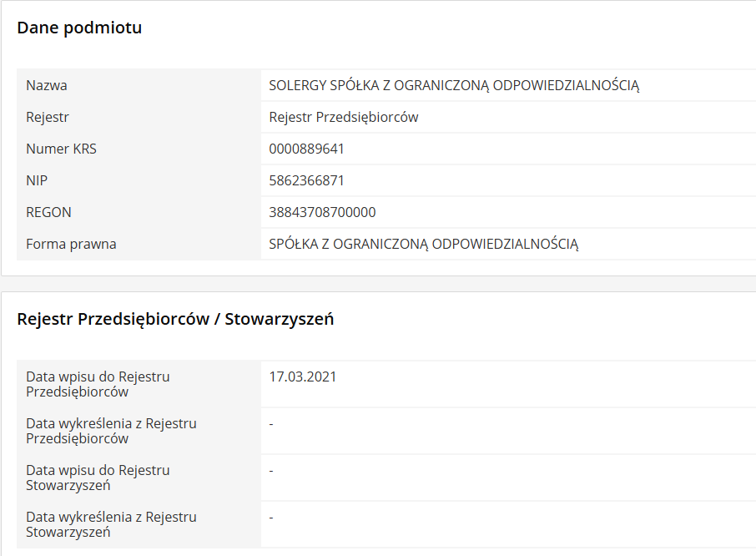The image size is (756, 556).
Task: Select the entry date 17.03.2021
Action: (x=303, y=377)
